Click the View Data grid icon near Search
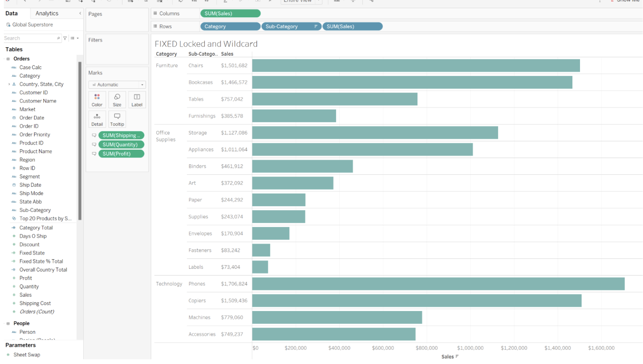 [x=71, y=38]
